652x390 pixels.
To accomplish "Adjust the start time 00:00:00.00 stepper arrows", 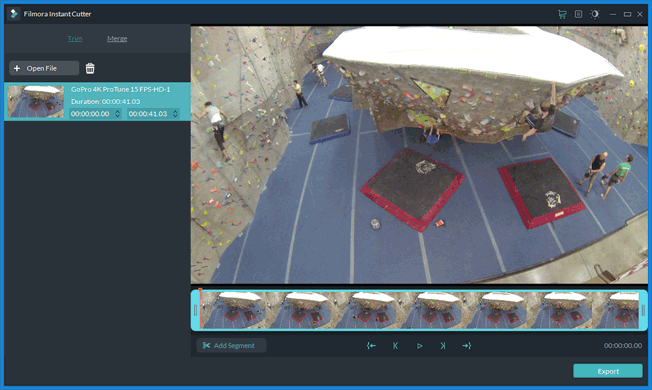I will tap(118, 114).
